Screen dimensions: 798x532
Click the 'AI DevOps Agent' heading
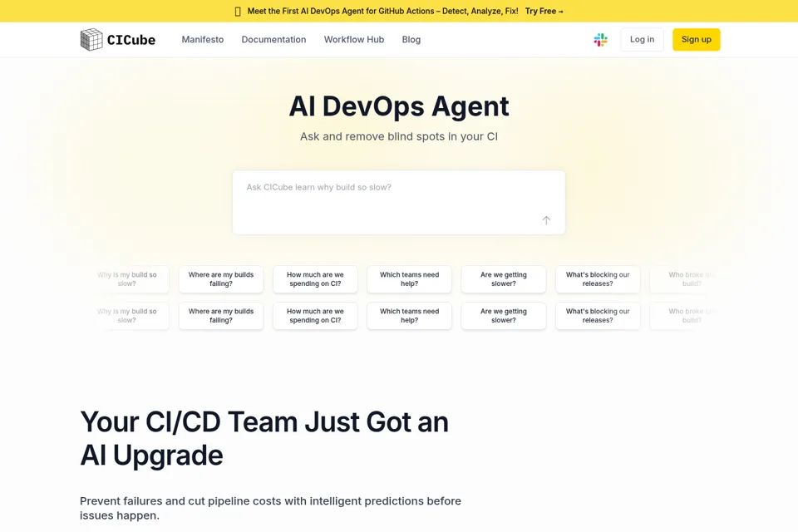[399, 106]
